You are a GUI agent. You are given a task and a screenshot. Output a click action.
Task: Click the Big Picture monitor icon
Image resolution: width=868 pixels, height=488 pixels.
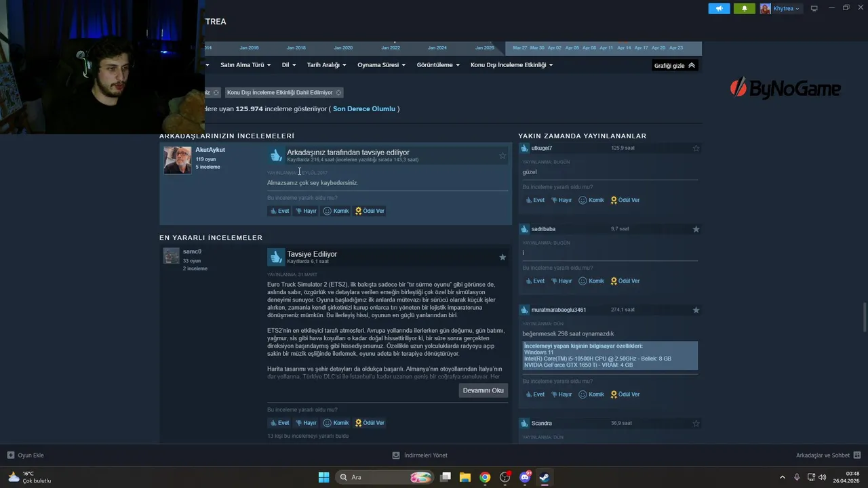pyautogui.click(x=814, y=8)
